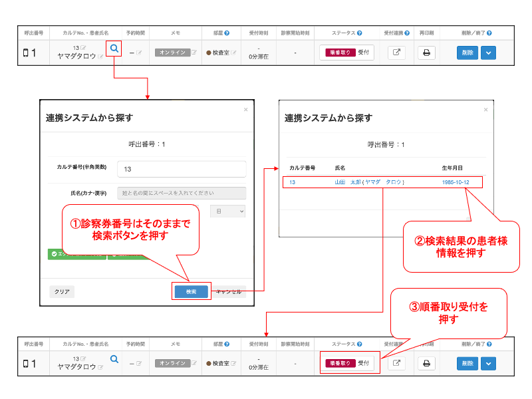Click 順番取り 受付 status button in lower row

click(x=346, y=363)
